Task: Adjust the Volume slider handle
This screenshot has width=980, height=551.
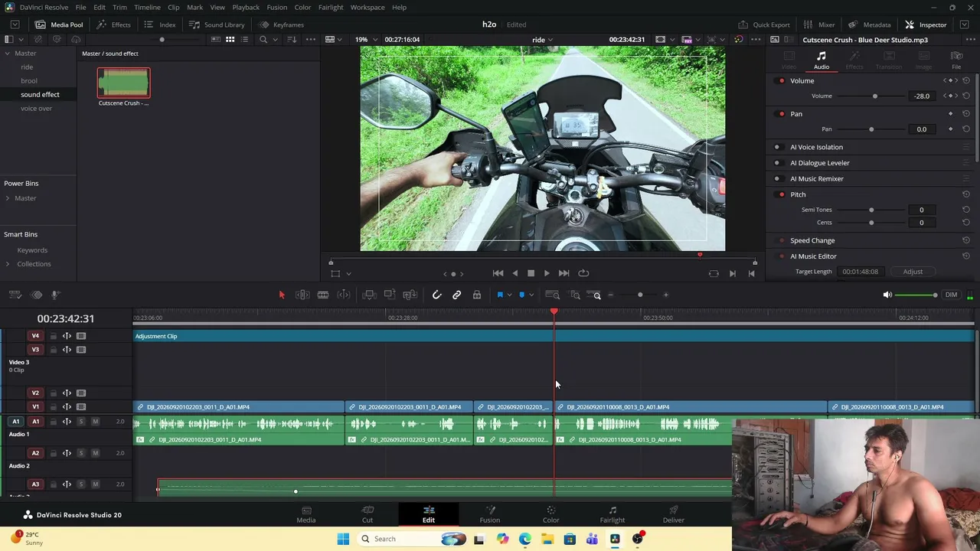Action: tap(875, 96)
